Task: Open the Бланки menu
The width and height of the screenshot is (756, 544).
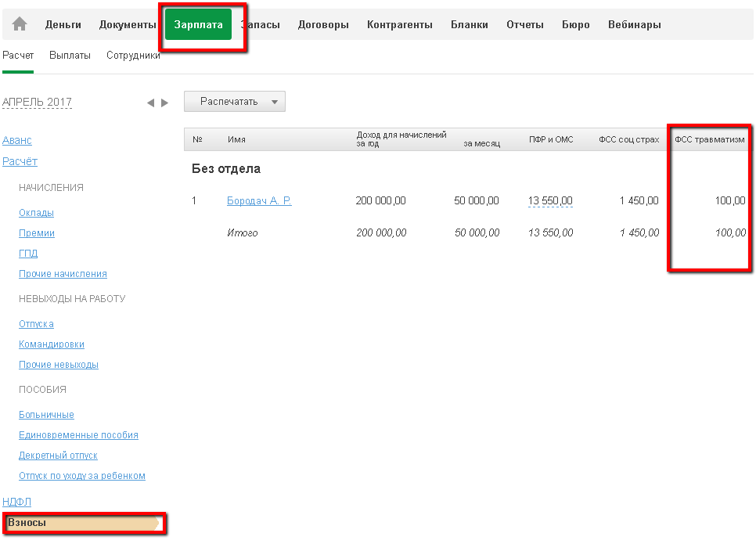Action: [469, 24]
